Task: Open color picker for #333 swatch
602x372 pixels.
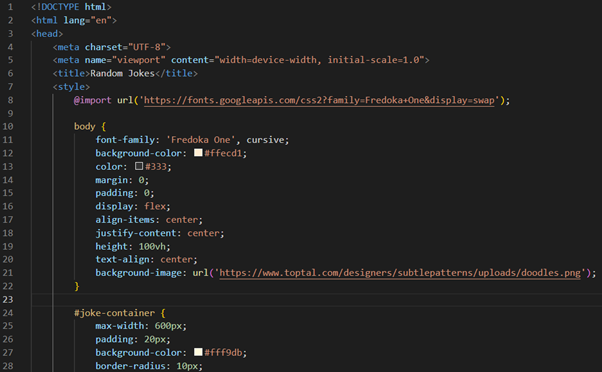Action: click(x=139, y=166)
